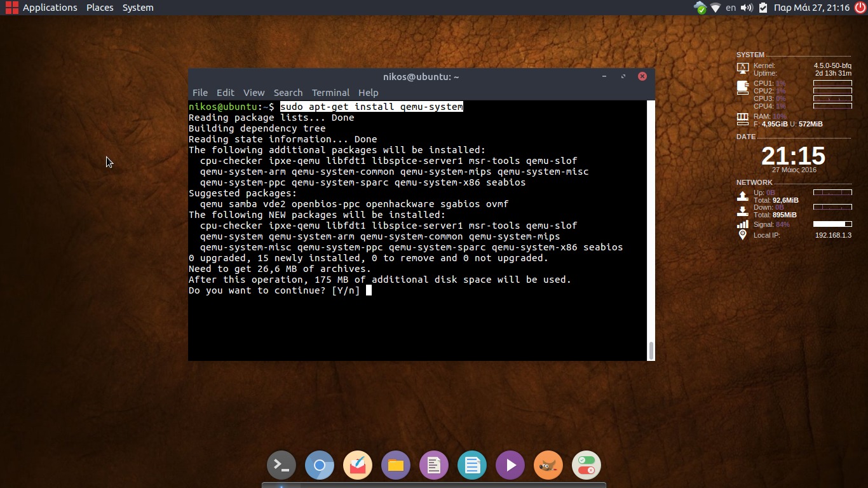Expand the Places menu in top panel

pyautogui.click(x=100, y=8)
